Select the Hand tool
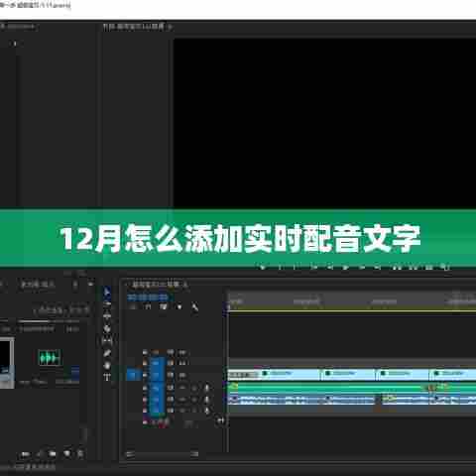The width and height of the screenshot is (476, 476). coord(107,365)
